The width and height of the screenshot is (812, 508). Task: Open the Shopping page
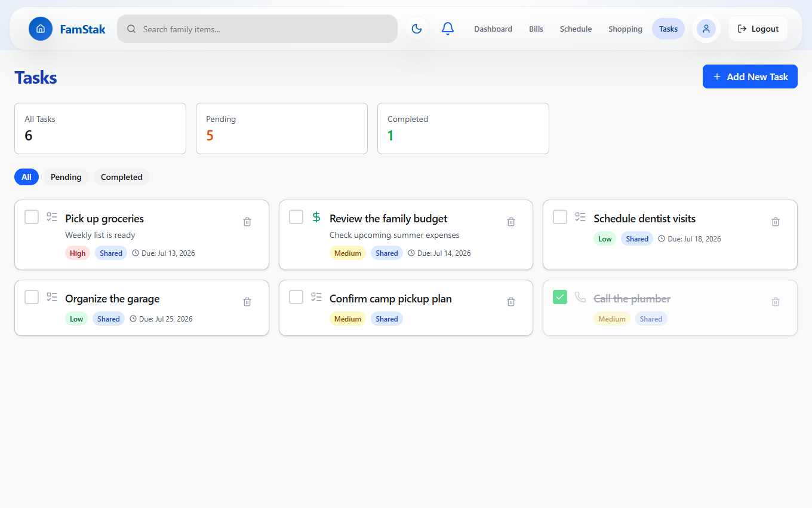625,29
